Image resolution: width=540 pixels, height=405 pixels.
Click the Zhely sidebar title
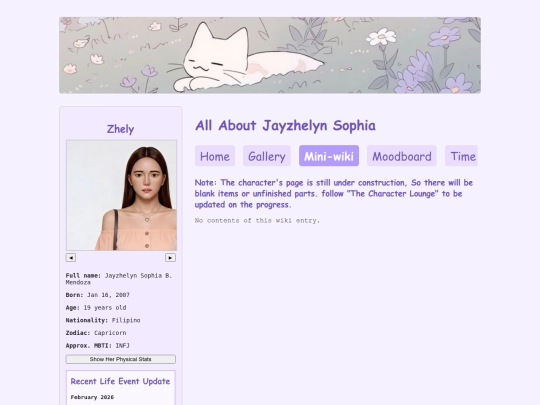point(121,129)
